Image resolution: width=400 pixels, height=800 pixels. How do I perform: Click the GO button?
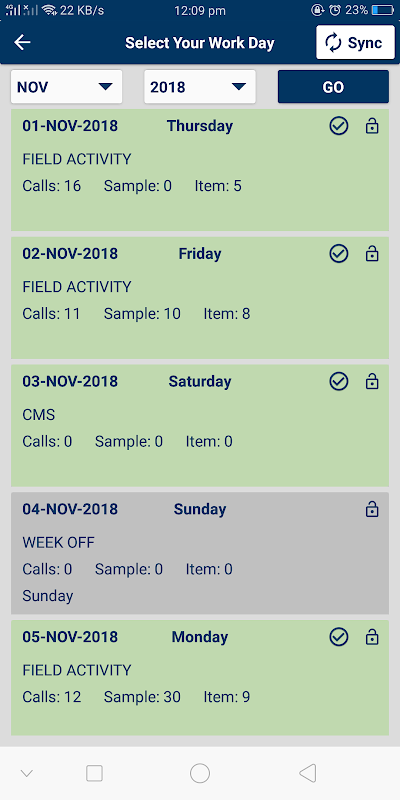(x=333, y=87)
